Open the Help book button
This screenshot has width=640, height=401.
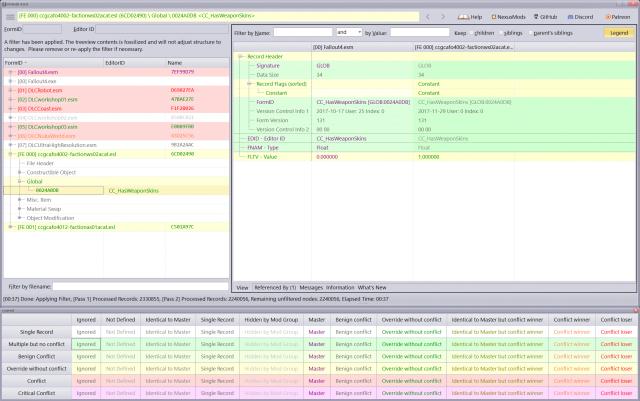click(x=470, y=17)
